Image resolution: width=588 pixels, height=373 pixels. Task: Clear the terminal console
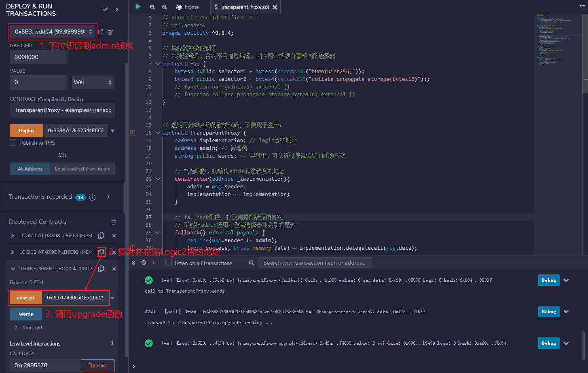click(144, 263)
